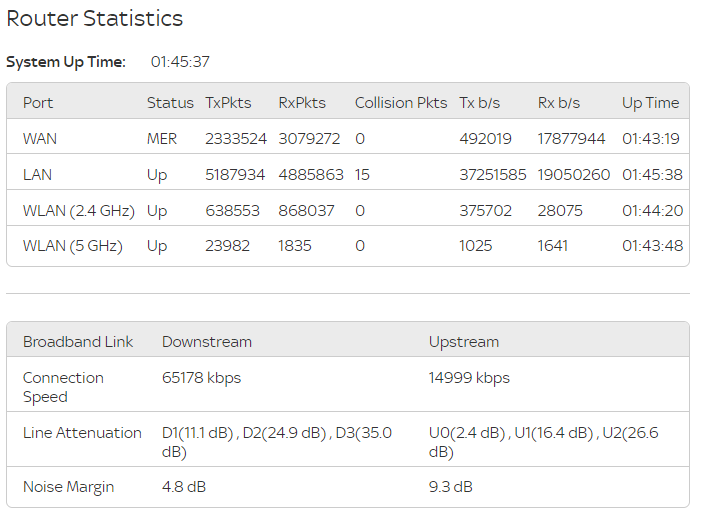Select the downstream connection speed 65178 kbps
This screenshot has height=525, width=701.
tap(202, 378)
